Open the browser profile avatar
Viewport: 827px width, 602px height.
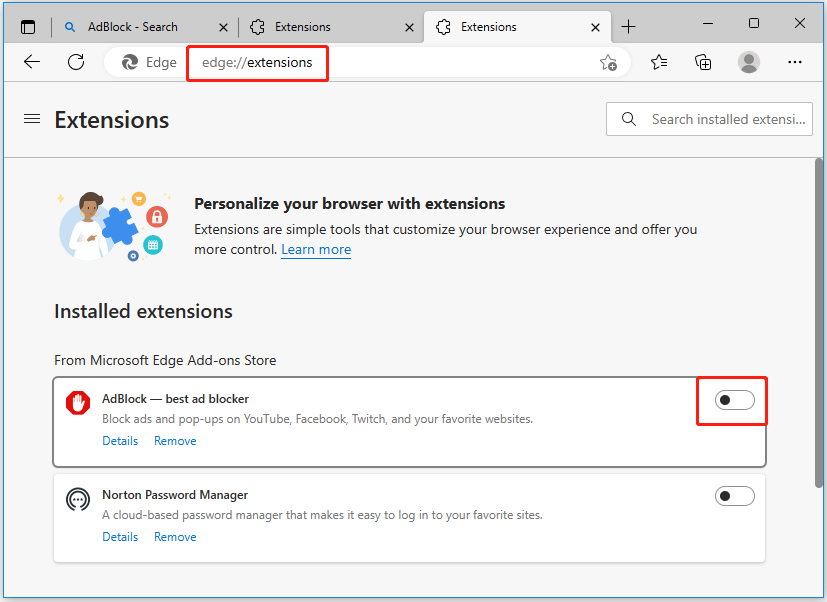pos(748,61)
